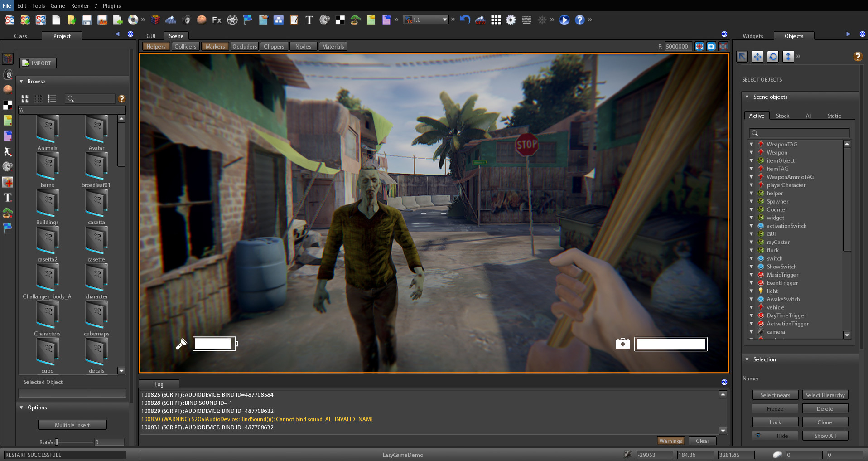Open the Render menu
Viewport: 868px width, 461px height.
point(80,6)
